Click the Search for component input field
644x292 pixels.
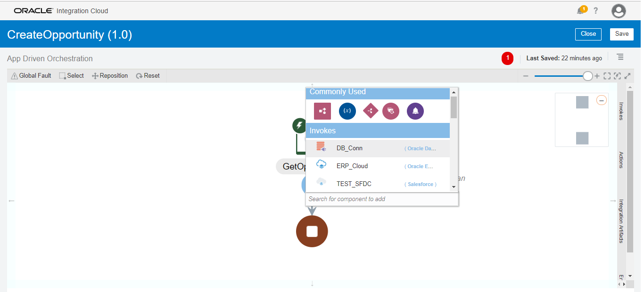tap(382, 199)
